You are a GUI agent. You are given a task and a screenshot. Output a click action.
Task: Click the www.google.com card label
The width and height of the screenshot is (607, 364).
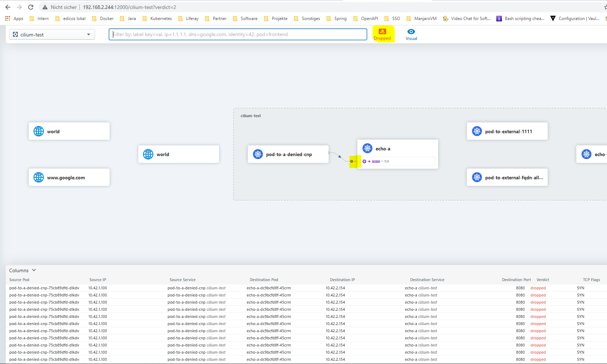click(x=66, y=178)
